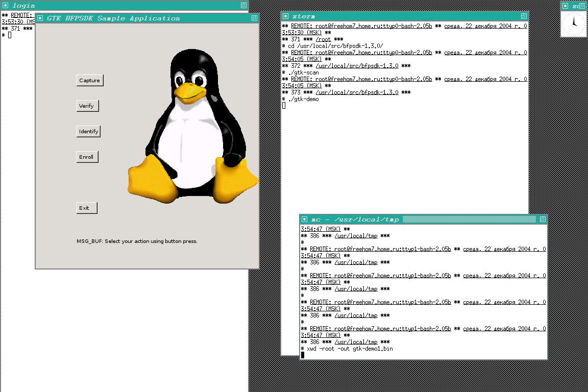This screenshot has height=392, width=588.
Task: Click the ./gtk-demo line in xterm
Action: [x=305, y=99]
